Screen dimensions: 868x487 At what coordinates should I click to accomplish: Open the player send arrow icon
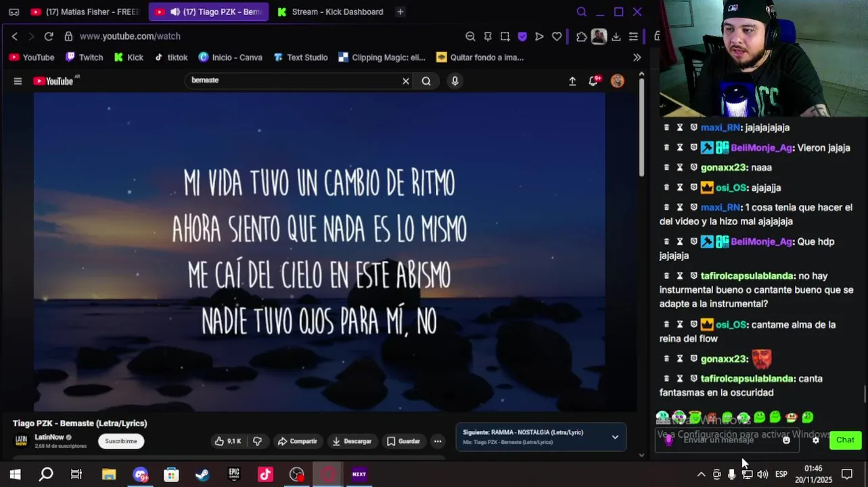(x=539, y=37)
